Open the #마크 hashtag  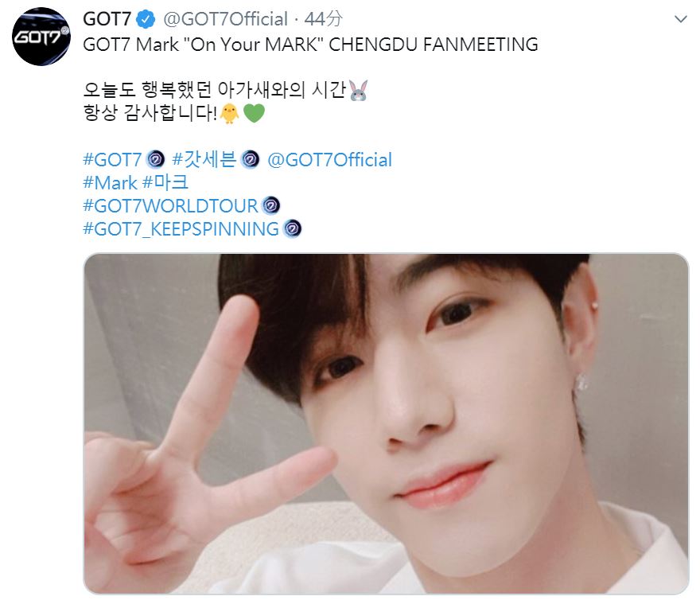(x=165, y=182)
